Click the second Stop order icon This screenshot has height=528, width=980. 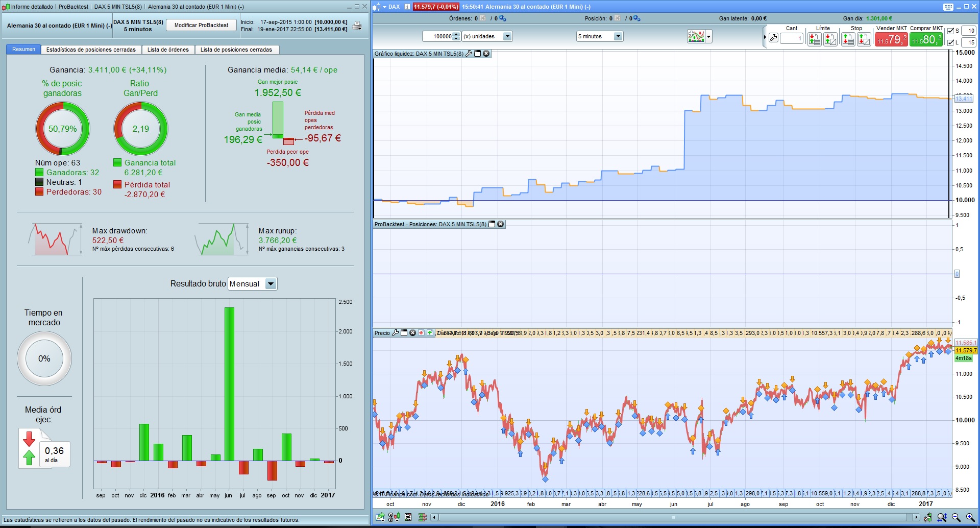pos(864,39)
